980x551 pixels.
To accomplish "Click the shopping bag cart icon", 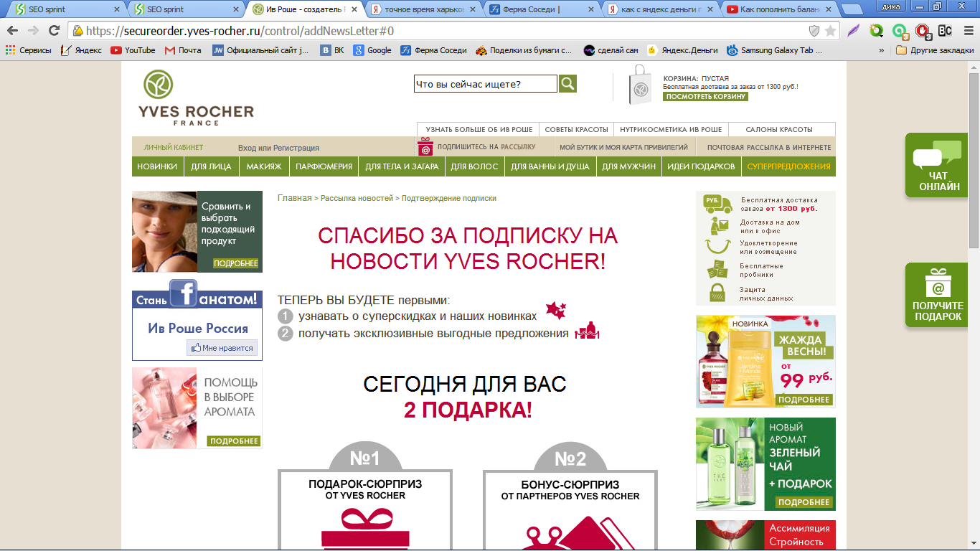I will point(639,85).
